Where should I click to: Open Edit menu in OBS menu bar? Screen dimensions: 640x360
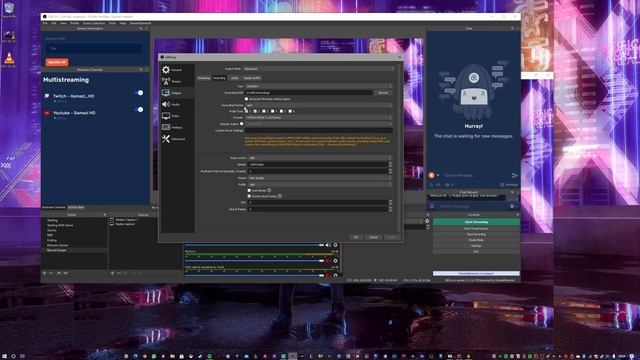[x=53, y=23]
